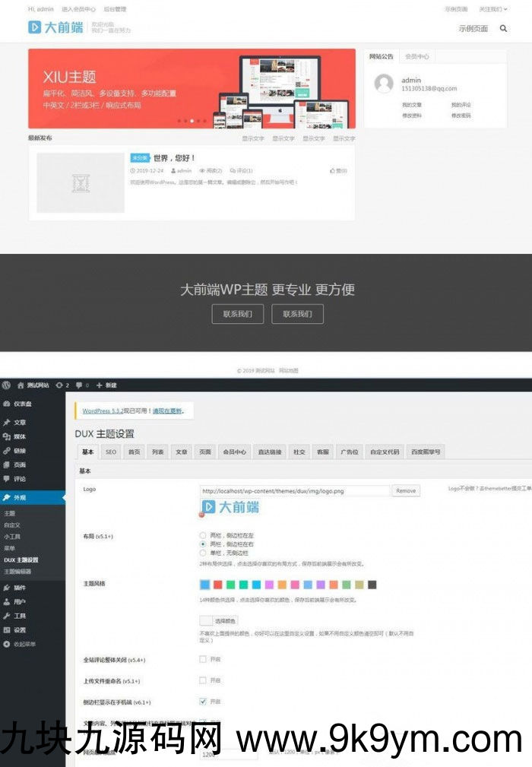The image size is (532, 767).
Task: Click the 请现在更新 update link
Action: [167, 410]
